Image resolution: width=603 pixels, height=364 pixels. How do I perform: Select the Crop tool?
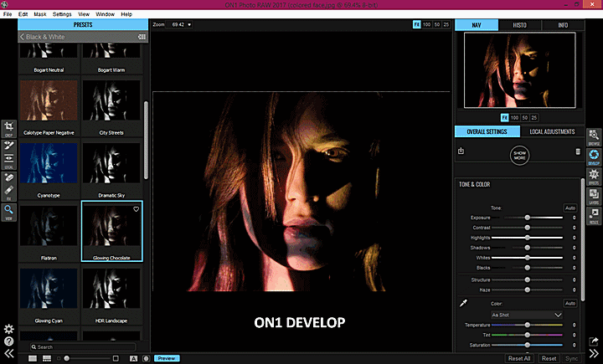click(x=9, y=128)
